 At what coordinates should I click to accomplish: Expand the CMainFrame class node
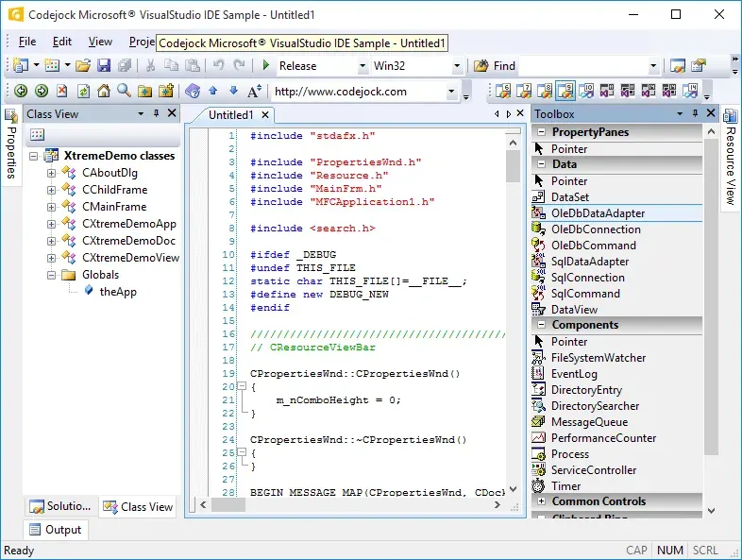pos(51,207)
